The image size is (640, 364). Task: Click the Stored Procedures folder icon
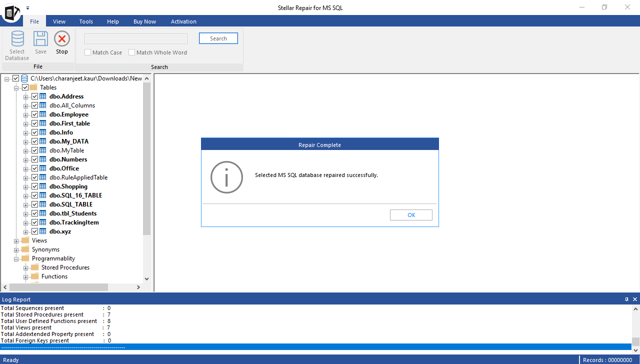tap(34, 267)
